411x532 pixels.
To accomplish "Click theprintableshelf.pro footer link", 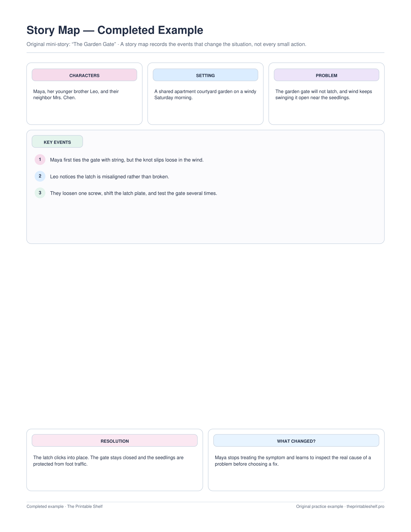I will (365, 506).
